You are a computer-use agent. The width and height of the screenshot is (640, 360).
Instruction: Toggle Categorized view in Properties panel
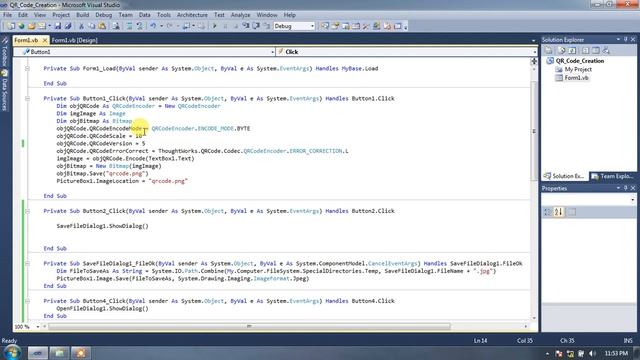point(548,212)
